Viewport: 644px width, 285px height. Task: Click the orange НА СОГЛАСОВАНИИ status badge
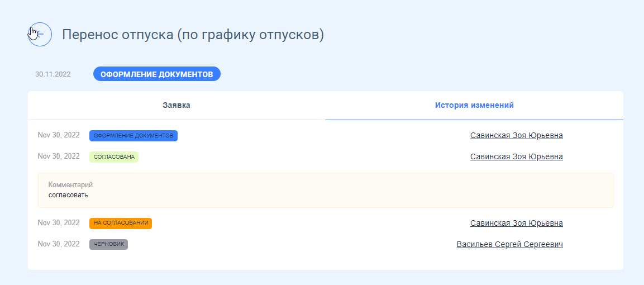pos(121,224)
